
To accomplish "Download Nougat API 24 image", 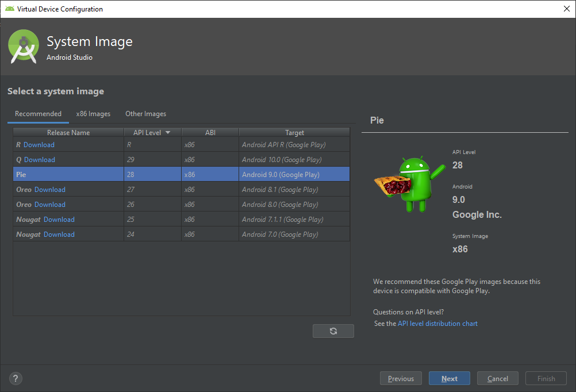I will [x=59, y=235].
